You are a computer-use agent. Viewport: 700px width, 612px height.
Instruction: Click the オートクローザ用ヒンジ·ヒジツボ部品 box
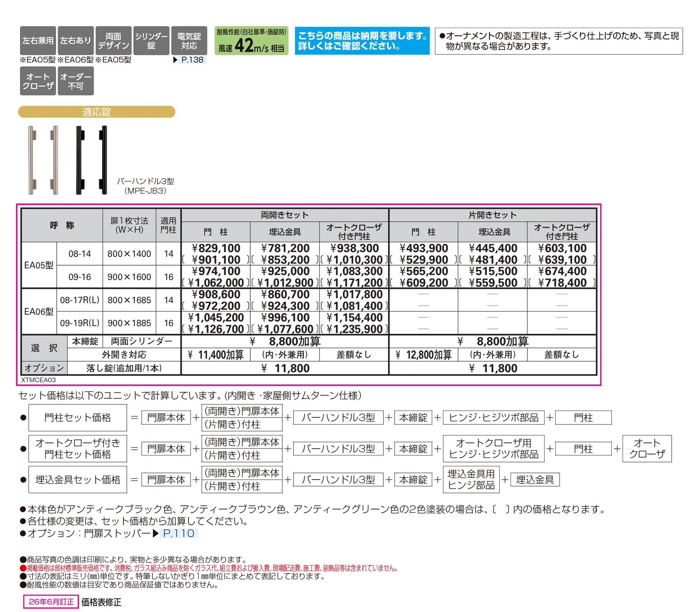coord(494,449)
